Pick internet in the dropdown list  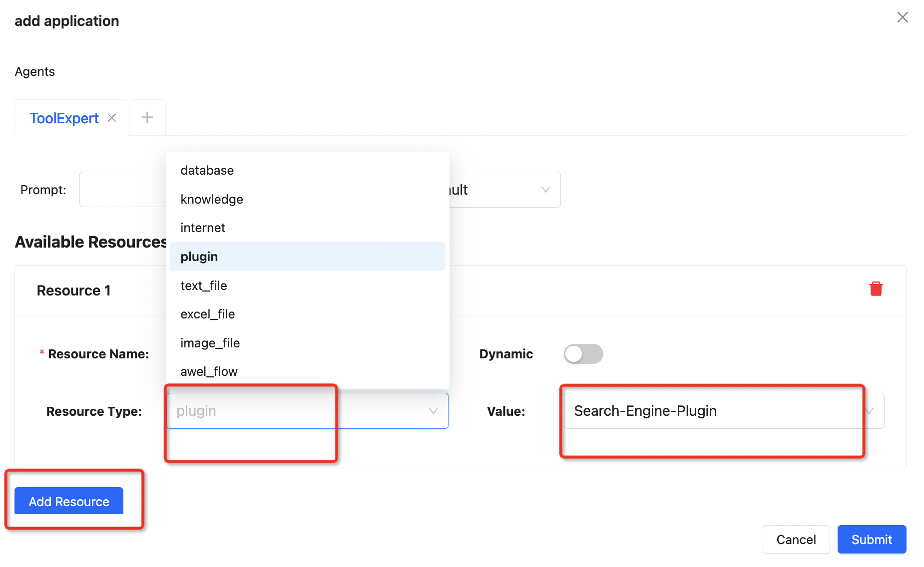click(x=203, y=228)
